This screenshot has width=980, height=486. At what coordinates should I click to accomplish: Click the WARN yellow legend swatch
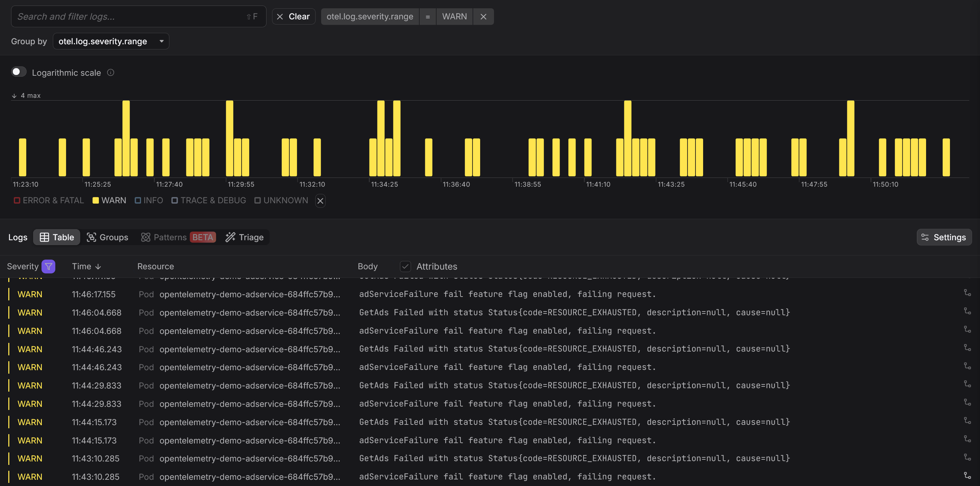point(96,200)
